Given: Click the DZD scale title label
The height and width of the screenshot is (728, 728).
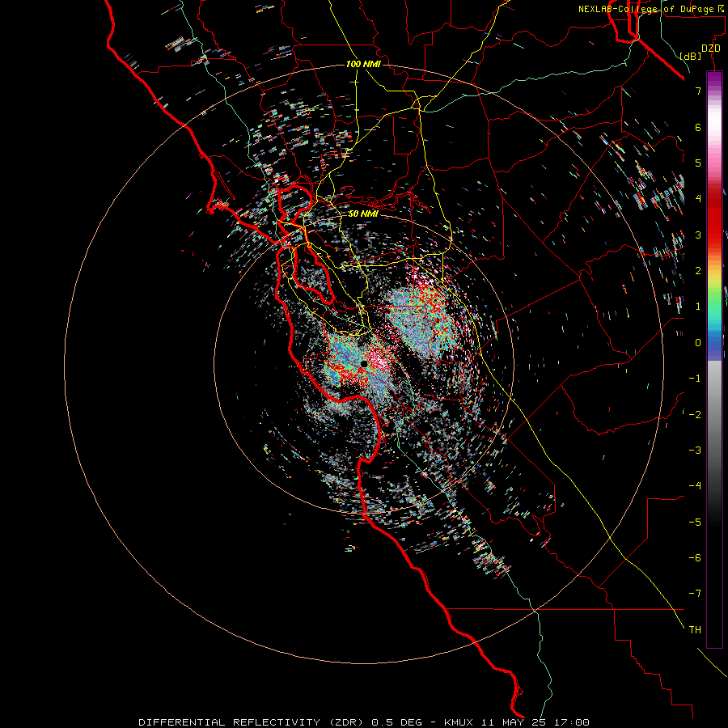Looking at the screenshot, I should [x=711, y=48].
